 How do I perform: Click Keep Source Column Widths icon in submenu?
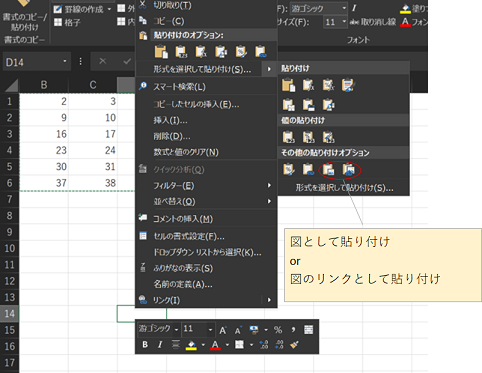(308, 105)
